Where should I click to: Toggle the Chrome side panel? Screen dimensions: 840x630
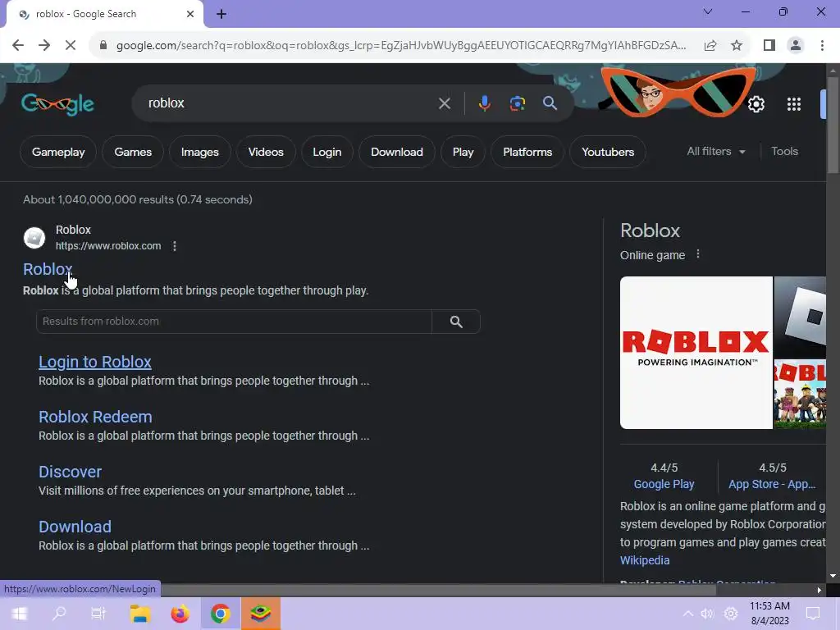coord(769,45)
